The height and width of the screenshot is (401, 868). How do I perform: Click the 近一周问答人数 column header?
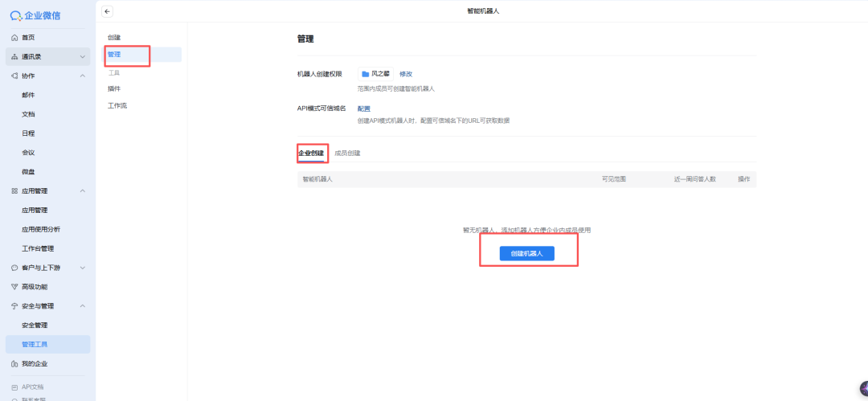[694, 179]
